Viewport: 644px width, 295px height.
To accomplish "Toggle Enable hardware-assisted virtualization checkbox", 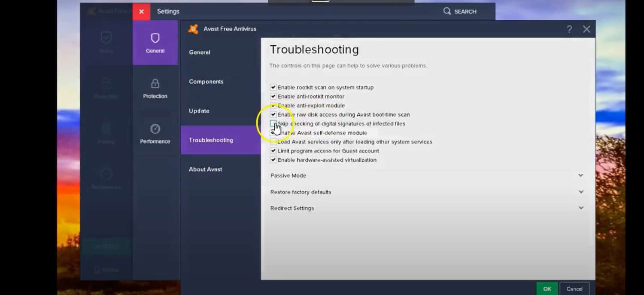I will tap(273, 160).
